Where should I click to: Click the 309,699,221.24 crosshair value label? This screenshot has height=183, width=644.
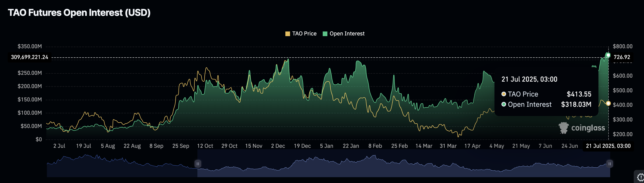pos(29,57)
